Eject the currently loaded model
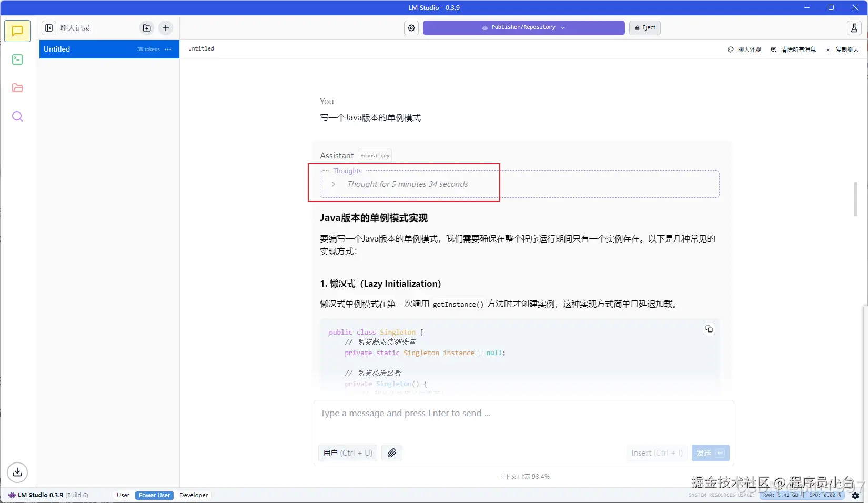The height and width of the screenshot is (503, 868). click(x=644, y=27)
